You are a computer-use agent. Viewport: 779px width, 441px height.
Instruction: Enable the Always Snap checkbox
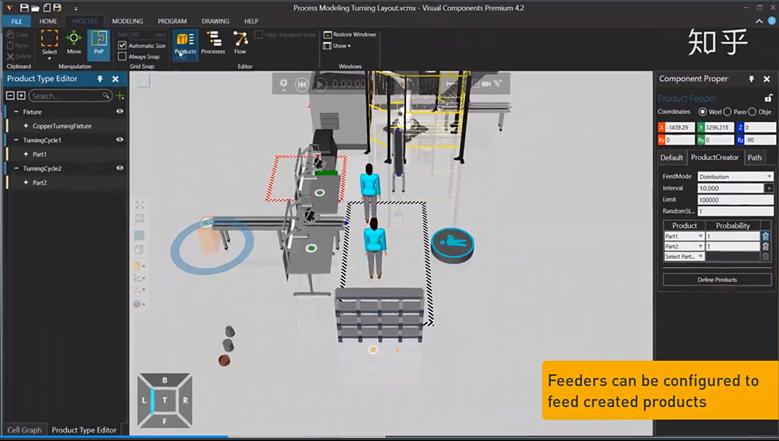123,56
